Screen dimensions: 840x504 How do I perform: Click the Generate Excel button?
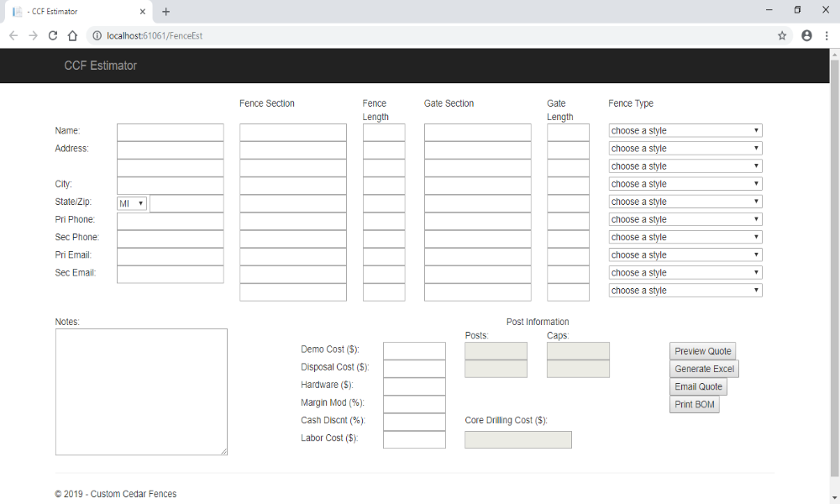(x=704, y=369)
